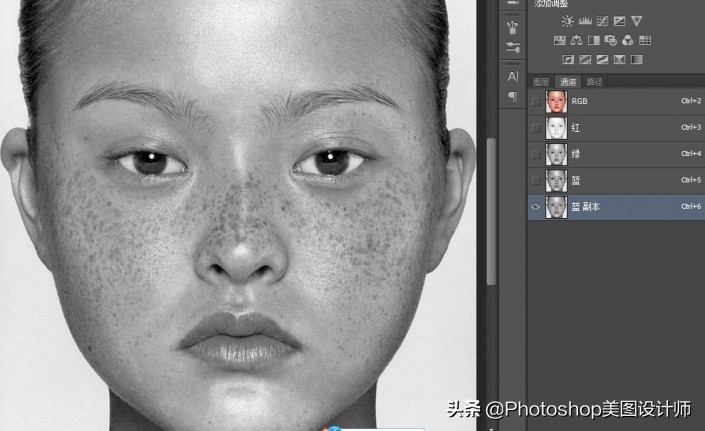Click the canvas vertical scrollbar thumb

click(x=491, y=211)
